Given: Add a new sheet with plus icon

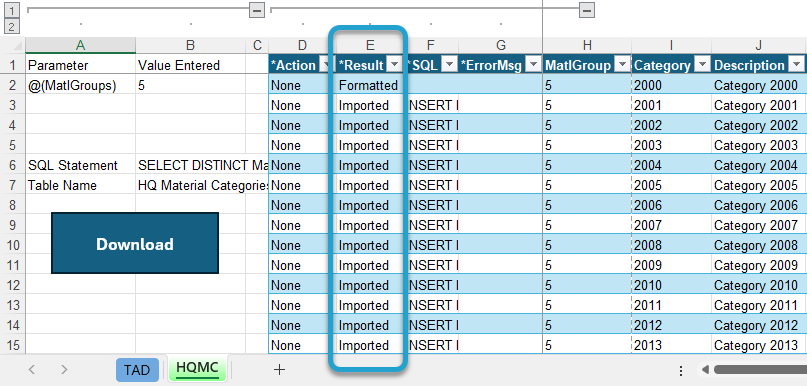Looking at the screenshot, I should [x=279, y=369].
